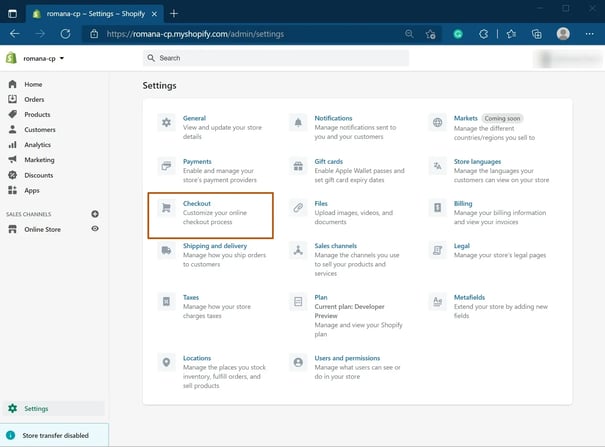Open the browser's three-dot menu
The width and height of the screenshot is (605, 447).
click(x=589, y=34)
